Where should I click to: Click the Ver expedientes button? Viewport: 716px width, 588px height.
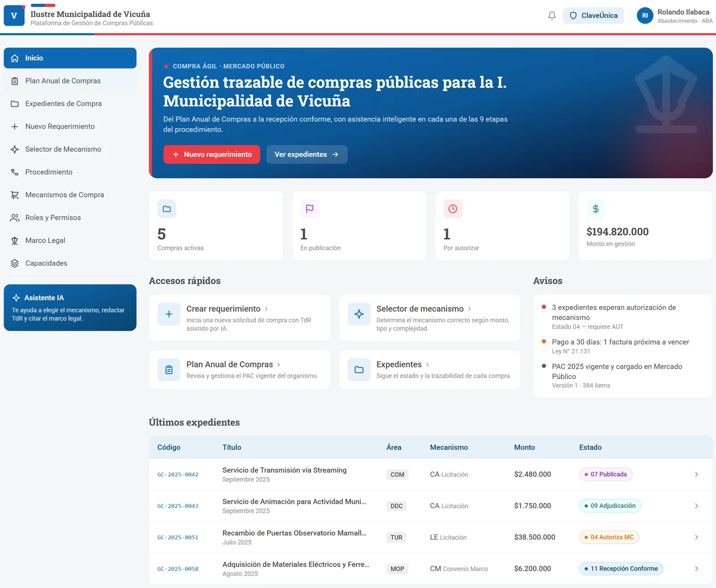point(307,154)
